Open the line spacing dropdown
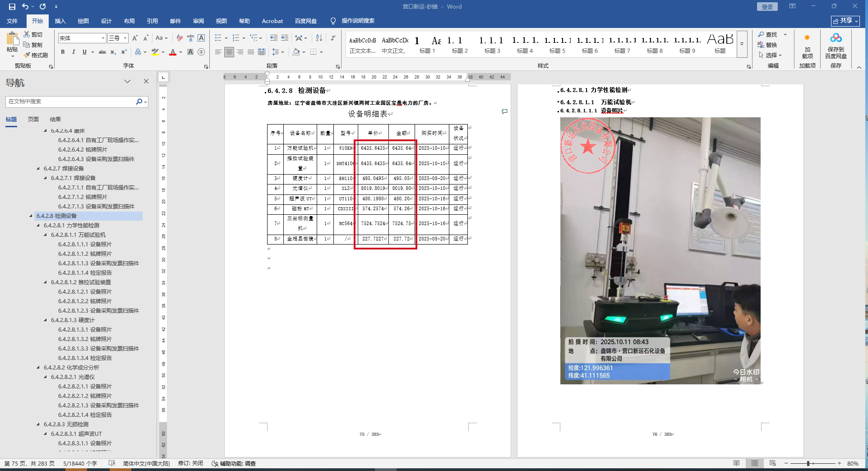Image resolution: width=868 pixels, height=471 pixels. click(x=278, y=52)
